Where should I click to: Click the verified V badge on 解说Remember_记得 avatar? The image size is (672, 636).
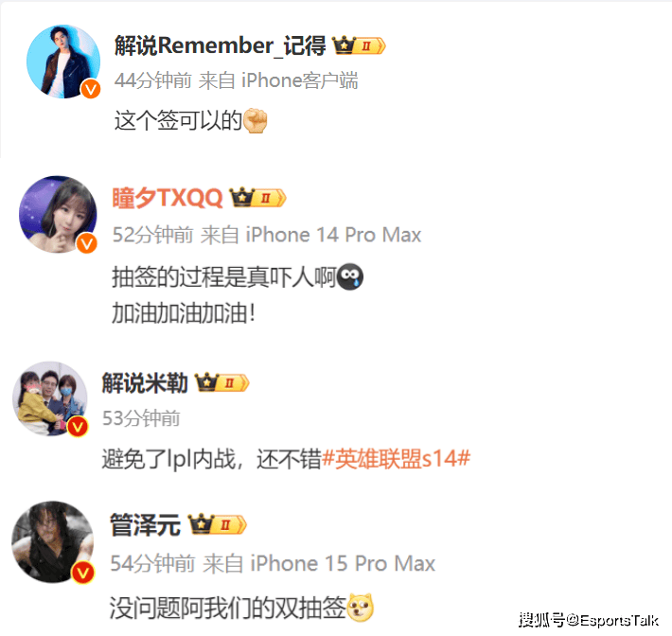(x=91, y=89)
